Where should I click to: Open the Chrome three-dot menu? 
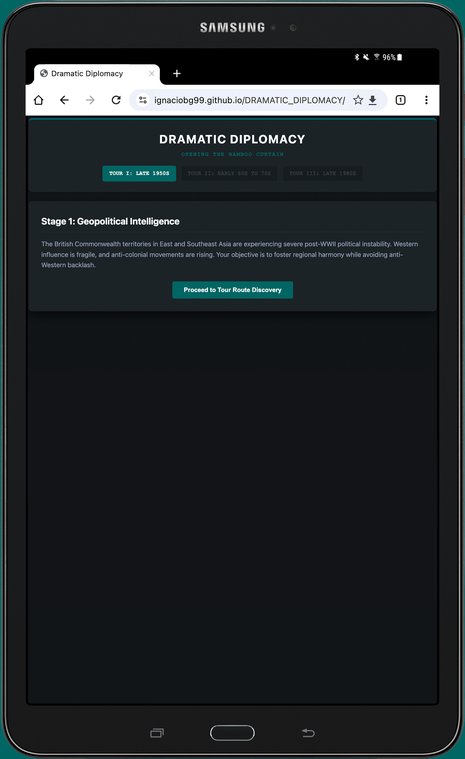pyautogui.click(x=426, y=100)
